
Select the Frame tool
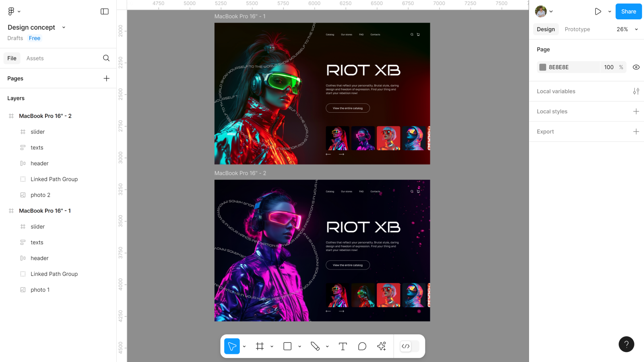click(x=260, y=346)
